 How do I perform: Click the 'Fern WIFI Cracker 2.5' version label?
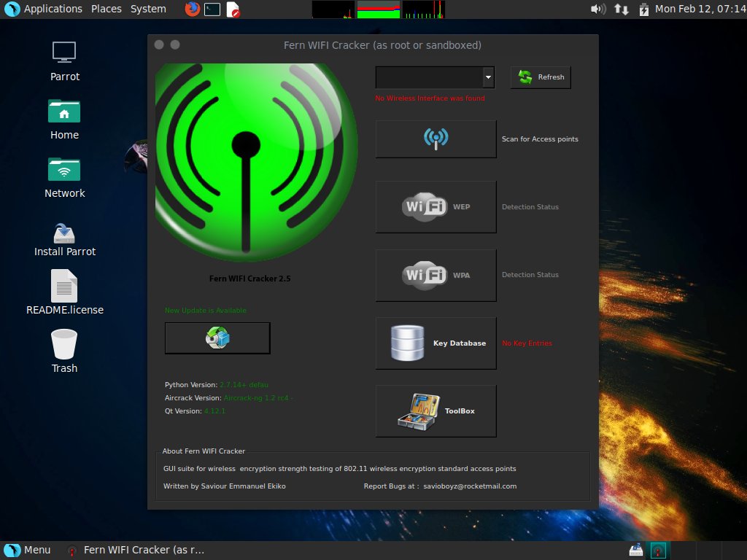pyautogui.click(x=250, y=279)
